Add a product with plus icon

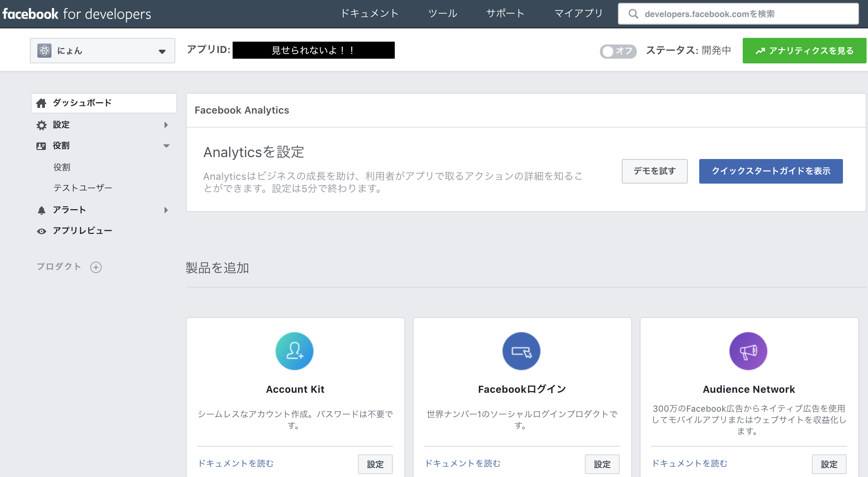(x=96, y=267)
